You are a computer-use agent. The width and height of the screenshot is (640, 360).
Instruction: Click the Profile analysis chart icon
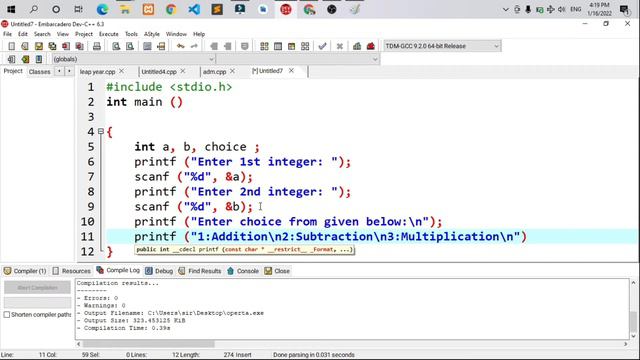pyautogui.click(x=357, y=46)
